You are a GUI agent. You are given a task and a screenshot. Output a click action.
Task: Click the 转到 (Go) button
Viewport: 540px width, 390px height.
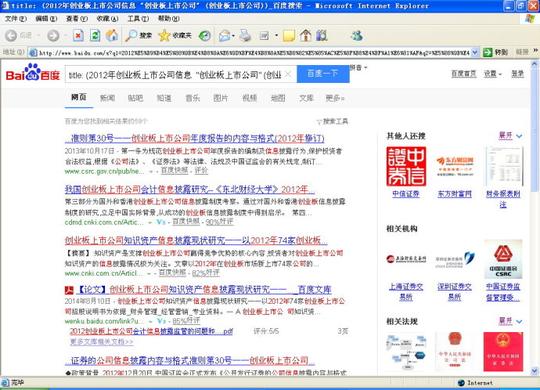click(x=496, y=52)
